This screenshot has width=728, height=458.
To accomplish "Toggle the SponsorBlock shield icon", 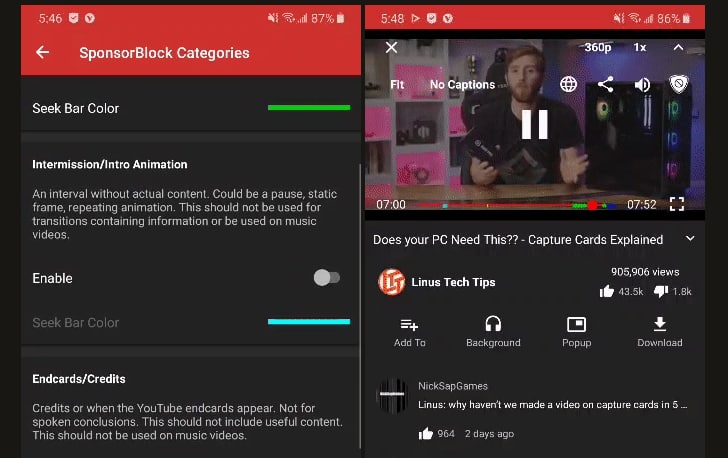I will pyautogui.click(x=678, y=85).
